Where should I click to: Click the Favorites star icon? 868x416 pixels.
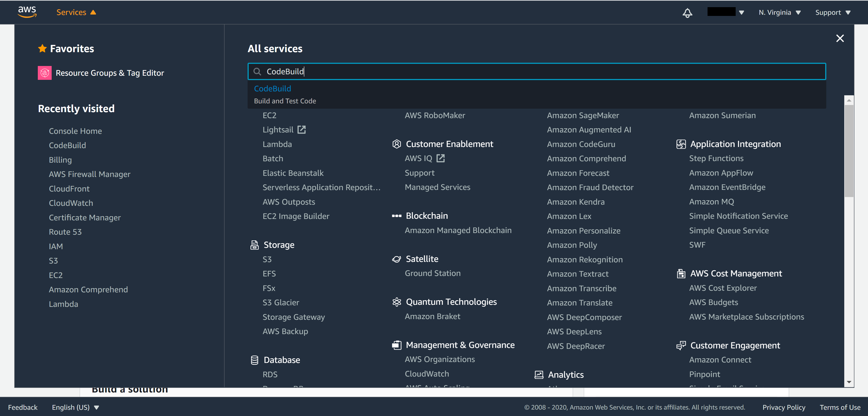point(42,48)
